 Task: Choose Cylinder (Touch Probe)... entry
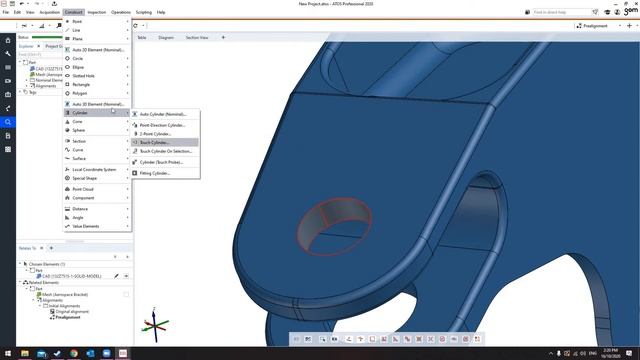(165, 162)
